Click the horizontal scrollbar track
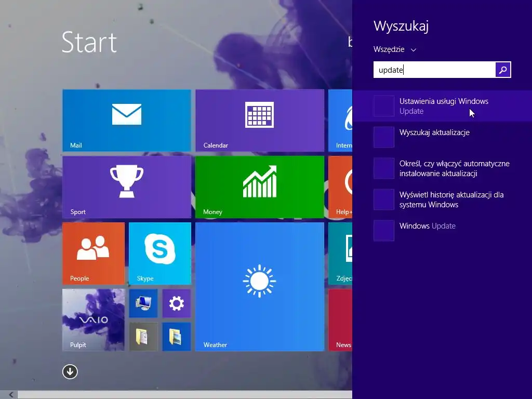Viewport: 532px width, 399px height. [185, 395]
